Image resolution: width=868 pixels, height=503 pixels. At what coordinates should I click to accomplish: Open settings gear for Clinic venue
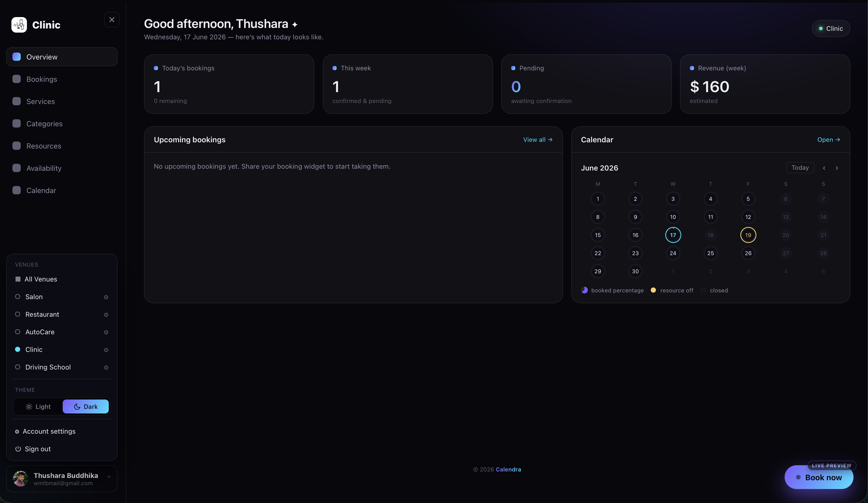pos(106,350)
